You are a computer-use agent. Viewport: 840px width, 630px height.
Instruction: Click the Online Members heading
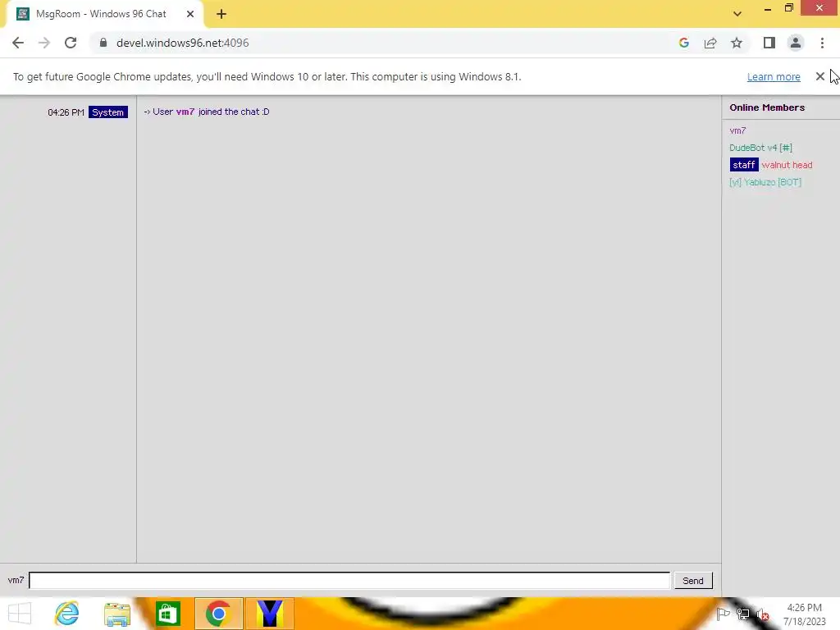(x=767, y=107)
